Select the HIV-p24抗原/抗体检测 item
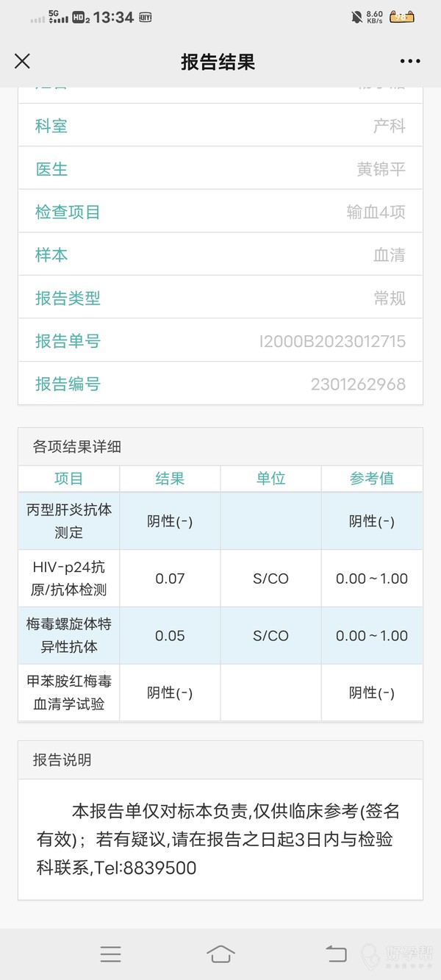The image size is (441, 980). click(x=69, y=578)
